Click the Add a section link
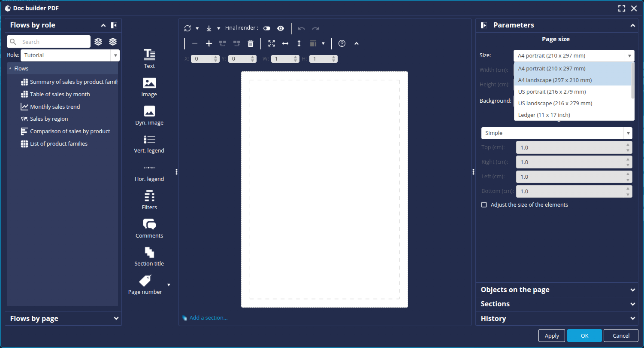Screen dimensions: 644x348 tap(209, 317)
